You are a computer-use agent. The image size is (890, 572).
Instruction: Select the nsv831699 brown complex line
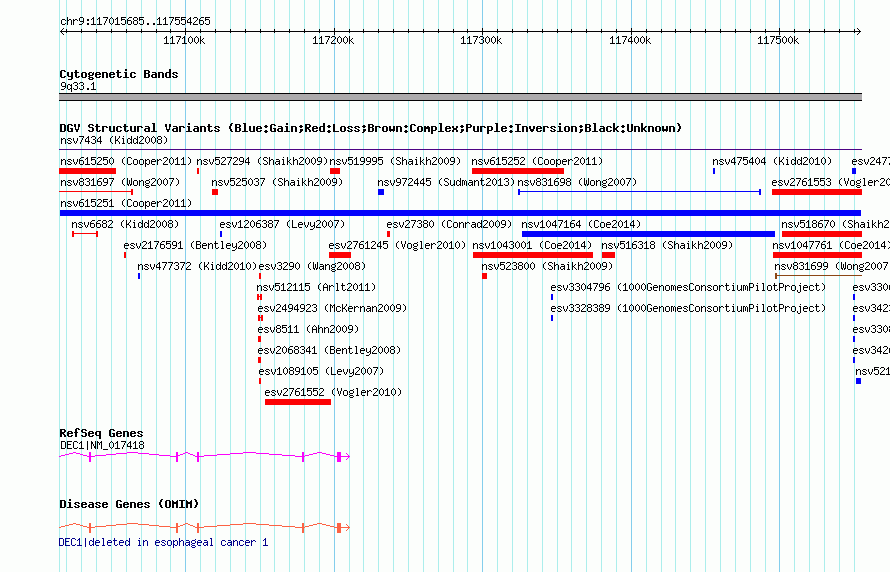818,276
